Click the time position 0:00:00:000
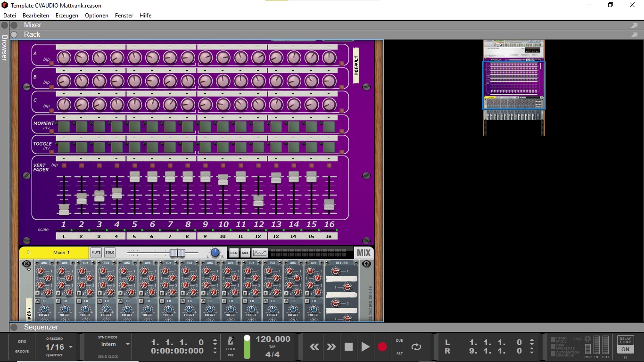The image size is (644, 362). tap(177, 351)
